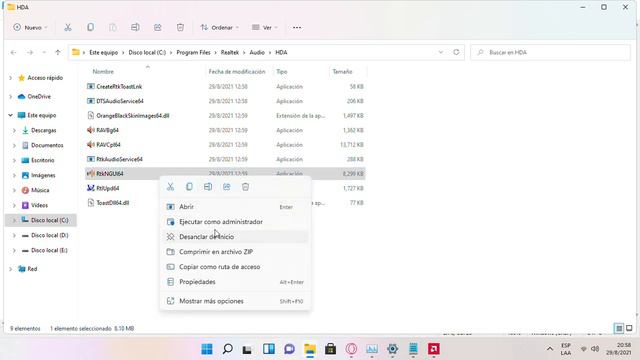Open recent locations dropdown arrow

coord(44,52)
